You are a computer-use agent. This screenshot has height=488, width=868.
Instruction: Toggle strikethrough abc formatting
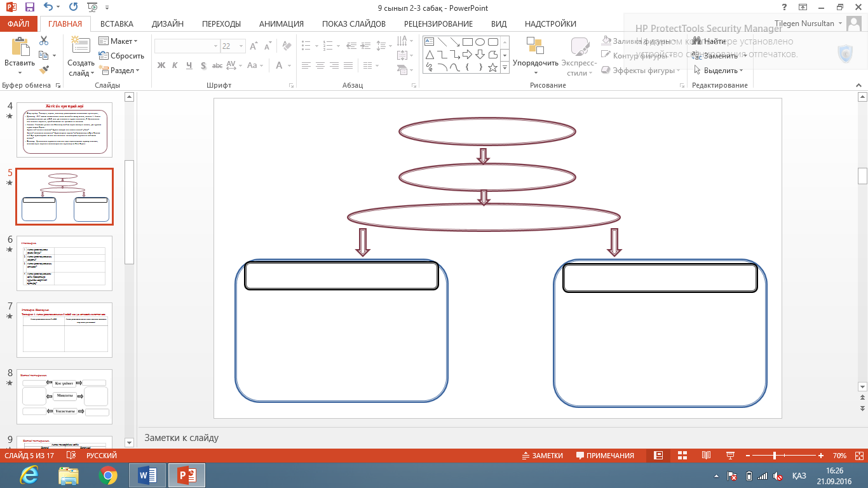[217, 65]
